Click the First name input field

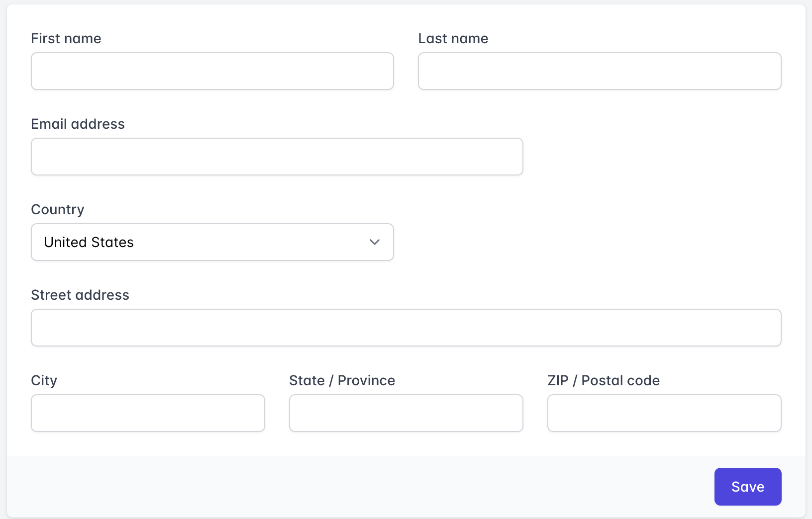coord(212,71)
